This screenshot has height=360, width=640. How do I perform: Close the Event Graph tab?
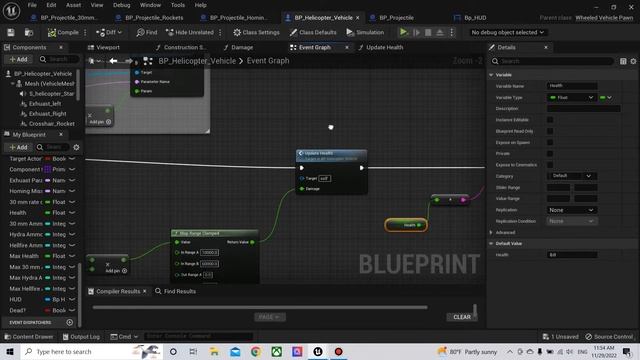347,47
